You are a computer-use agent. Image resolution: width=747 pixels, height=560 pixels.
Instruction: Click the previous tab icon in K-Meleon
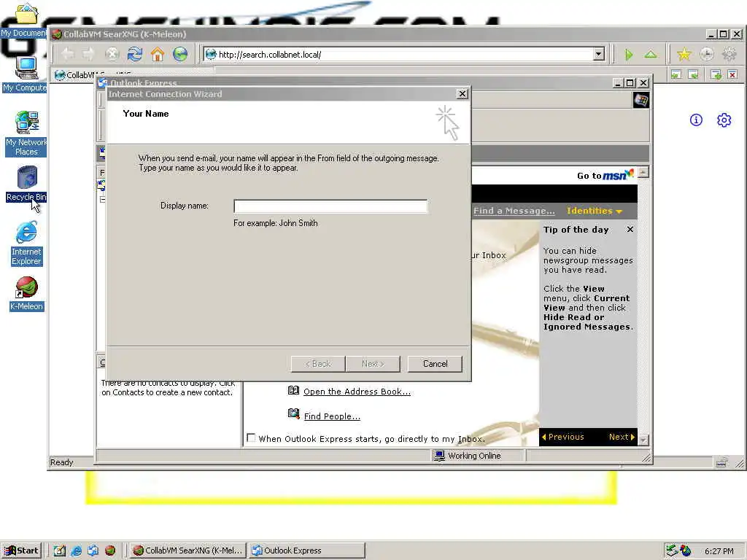[676, 74]
